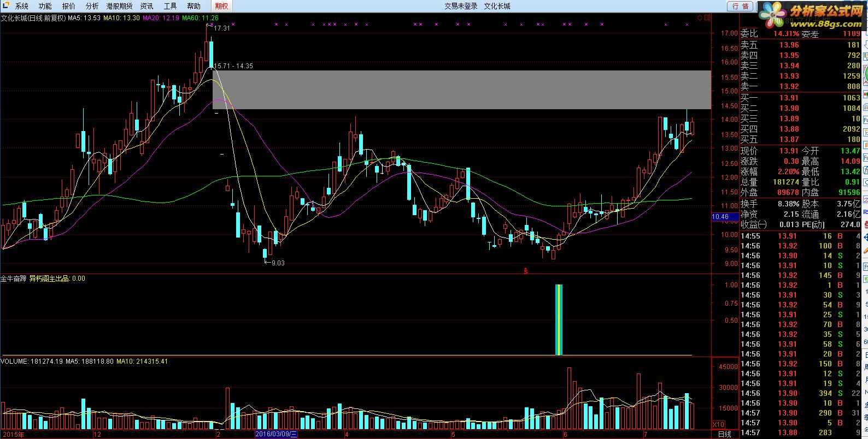Click the 9.03 low price label
This screenshot has width=868, height=439.
tap(278, 263)
